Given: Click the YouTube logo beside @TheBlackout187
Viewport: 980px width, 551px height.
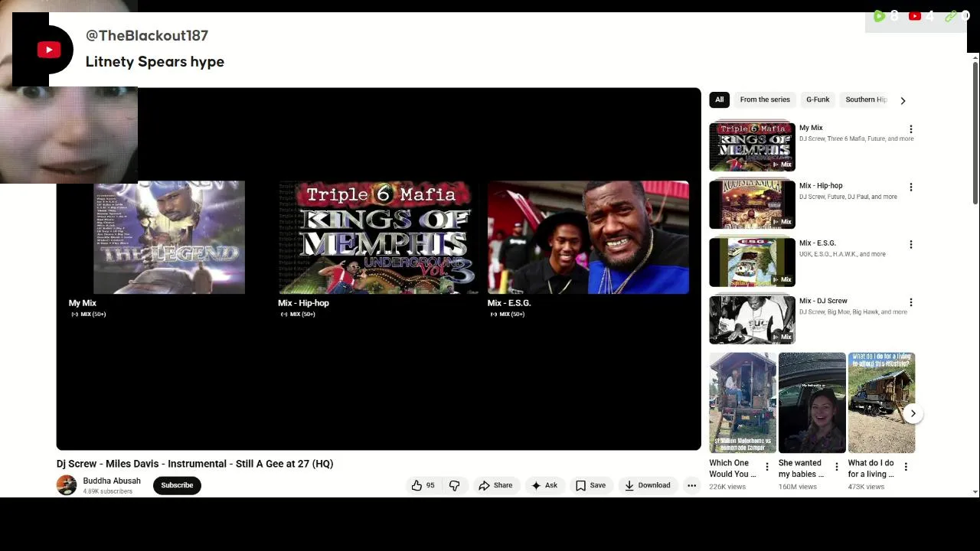Looking at the screenshot, I should point(49,51).
